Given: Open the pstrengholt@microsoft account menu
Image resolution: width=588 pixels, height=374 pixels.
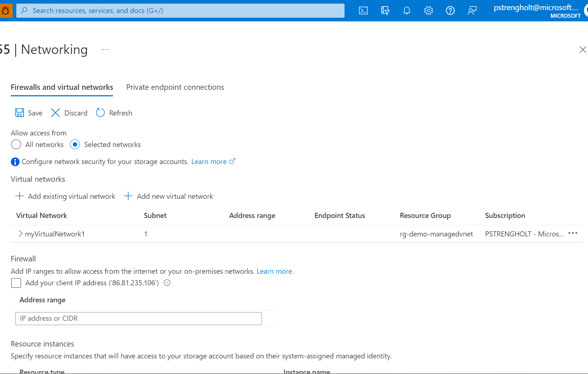Looking at the screenshot, I should click(x=537, y=11).
